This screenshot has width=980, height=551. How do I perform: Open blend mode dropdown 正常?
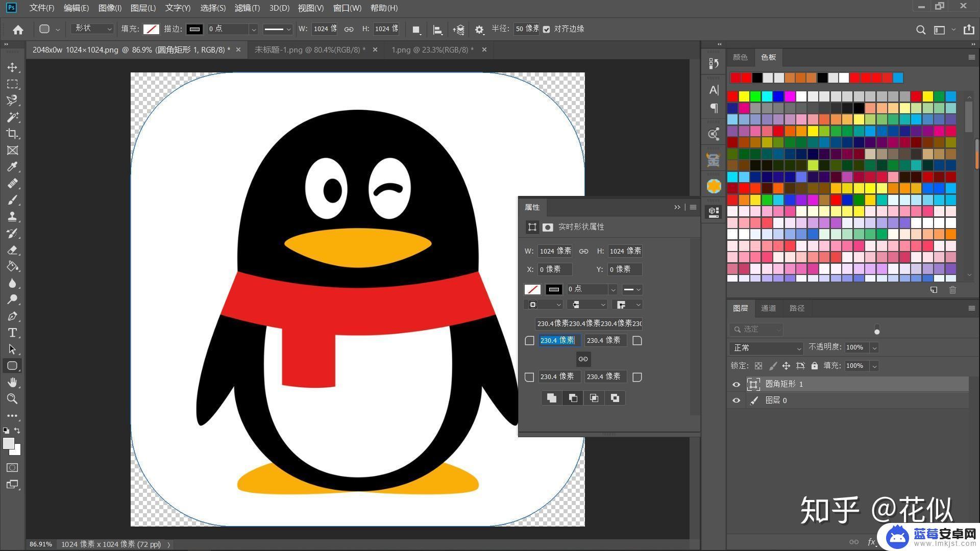[766, 348]
